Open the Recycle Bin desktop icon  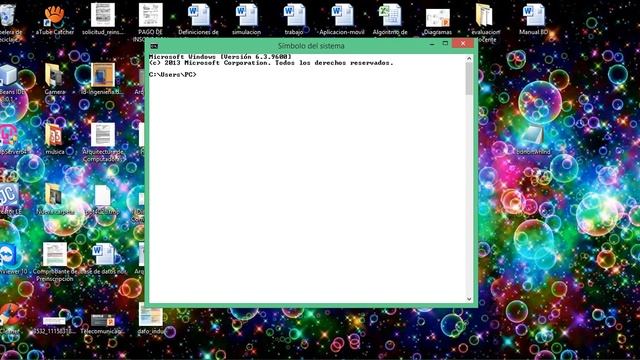tap(8, 16)
